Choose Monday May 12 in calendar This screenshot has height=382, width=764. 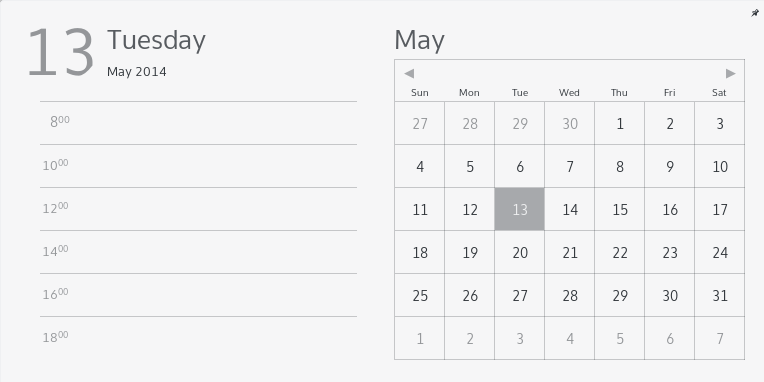[x=470, y=209]
